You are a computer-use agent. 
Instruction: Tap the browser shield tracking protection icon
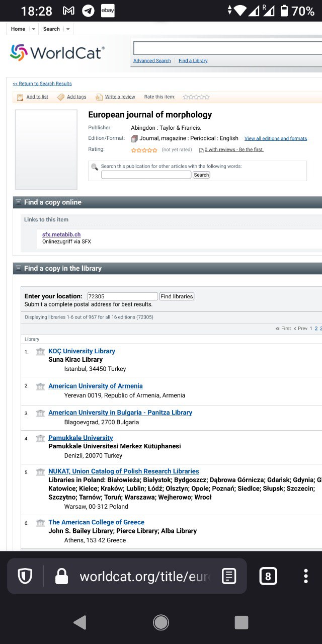tap(25, 576)
